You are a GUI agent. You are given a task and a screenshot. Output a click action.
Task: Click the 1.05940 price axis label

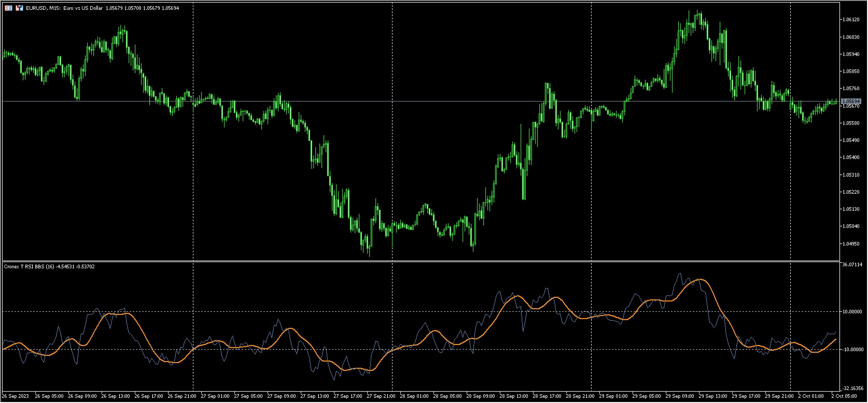click(x=851, y=54)
